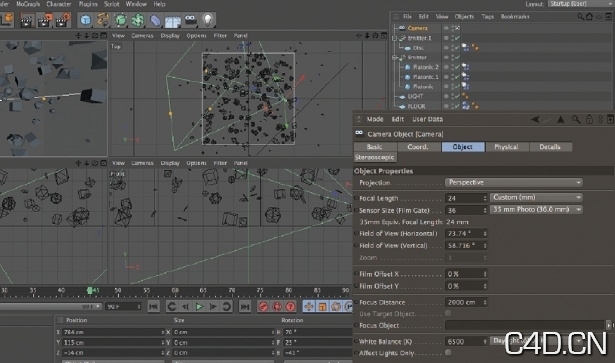The image size is (615, 363).
Task: Switch to the Details tab
Action: click(x=550, y=147)
